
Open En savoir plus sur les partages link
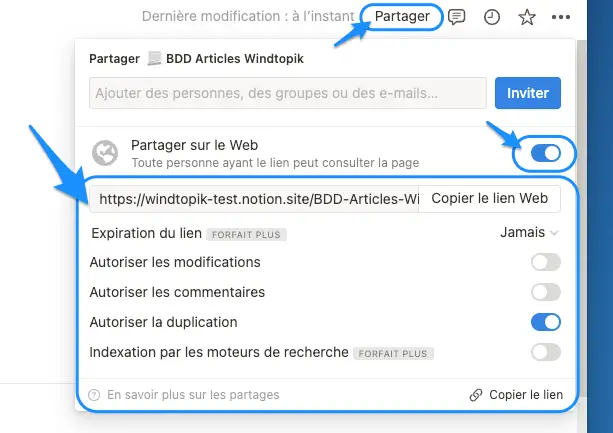click(x=193, y=395)
